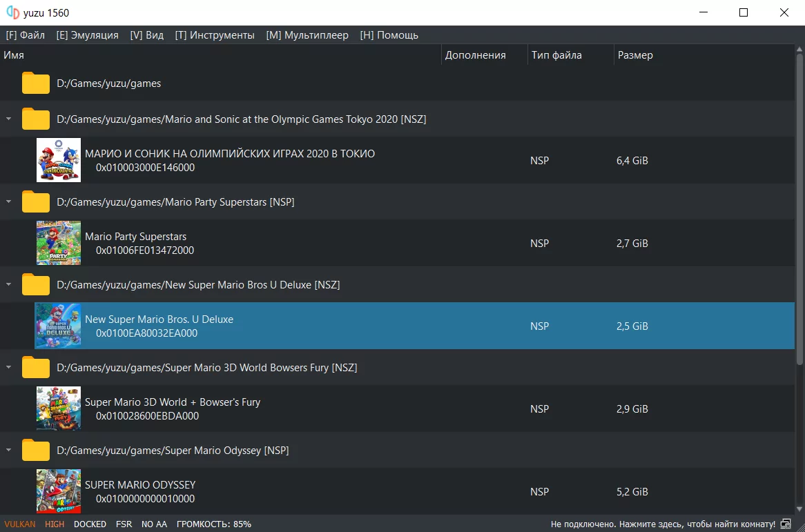Click the ГРОМКОСТЬ: 85% volume button
This screenshot has width=805, height=532.
coord(214,524)
